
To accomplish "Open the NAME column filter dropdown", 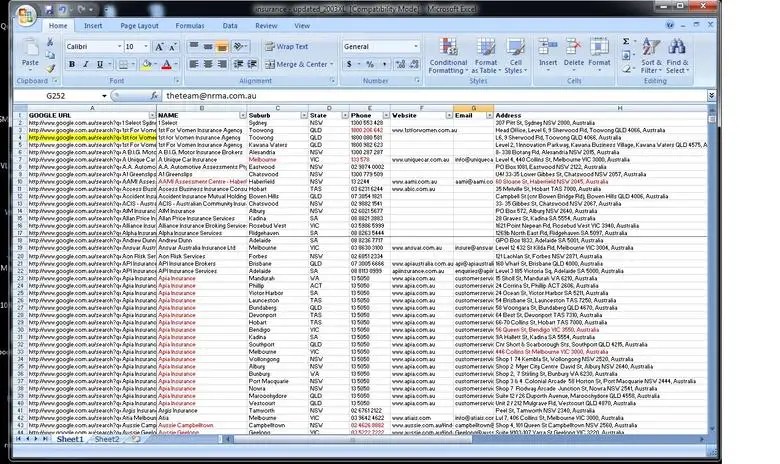I will [x=242, y=115].
